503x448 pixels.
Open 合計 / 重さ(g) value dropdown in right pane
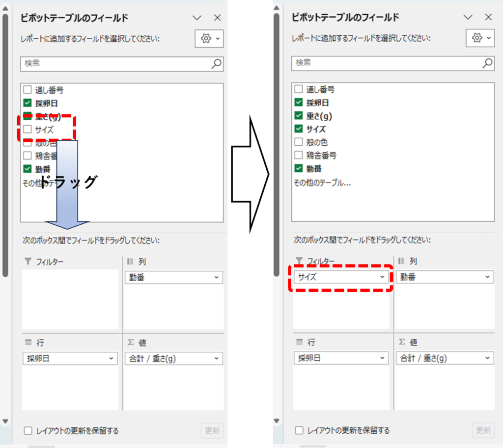point(487,359)
